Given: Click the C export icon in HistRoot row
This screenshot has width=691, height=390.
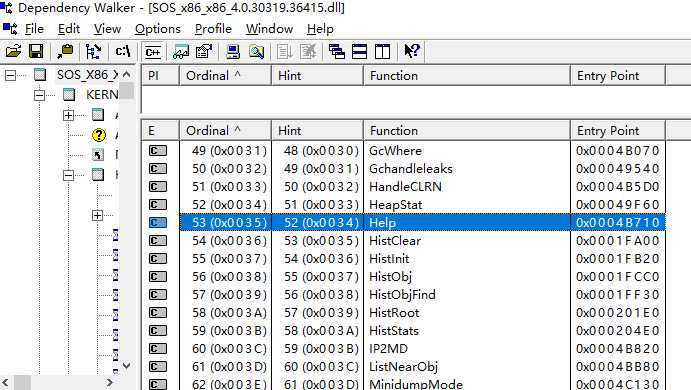Looking at the screenshot, I should (x=158, y=312).
